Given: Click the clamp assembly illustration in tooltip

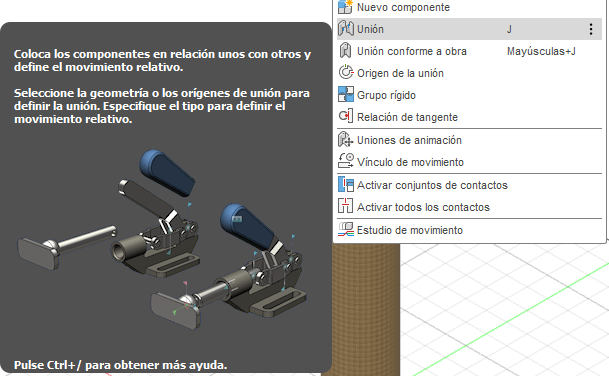Looking at the screenshot, I should [162, 240].
